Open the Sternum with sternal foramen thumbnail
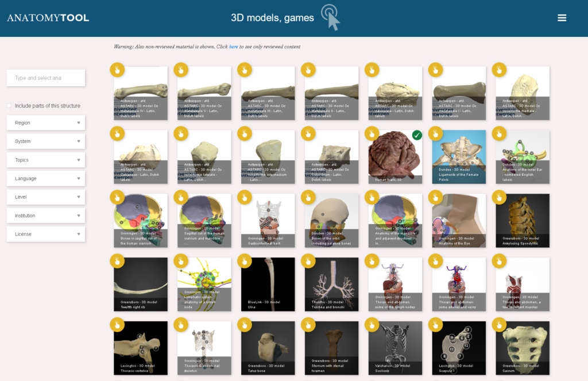This screenshot has width=588, height=381. [331, 348]
